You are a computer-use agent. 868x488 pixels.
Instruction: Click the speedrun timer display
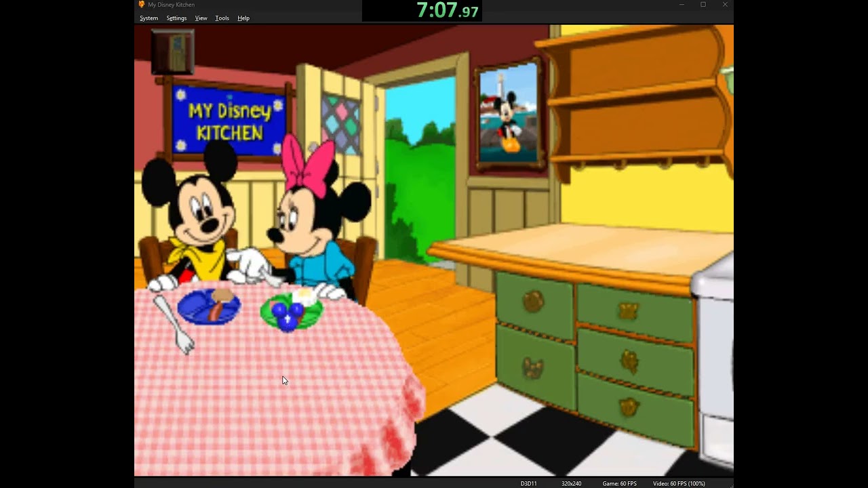coord(447,10)
